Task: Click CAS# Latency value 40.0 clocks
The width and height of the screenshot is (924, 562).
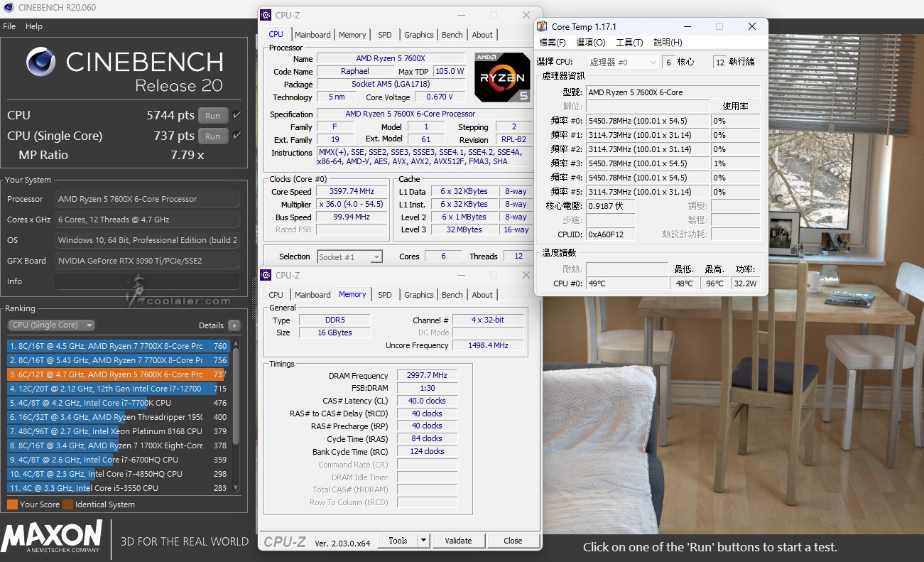Action: click(x=427, y=401)
